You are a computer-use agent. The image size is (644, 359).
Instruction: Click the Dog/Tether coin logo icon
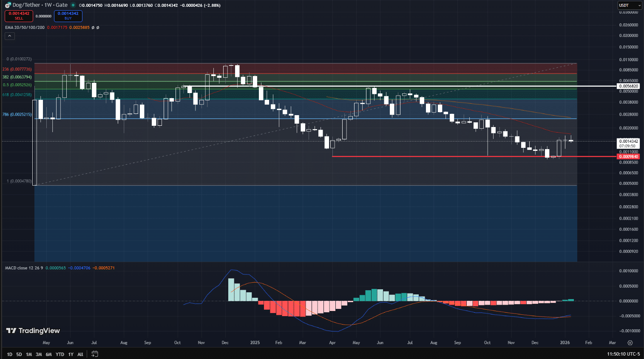pos(7,5)
